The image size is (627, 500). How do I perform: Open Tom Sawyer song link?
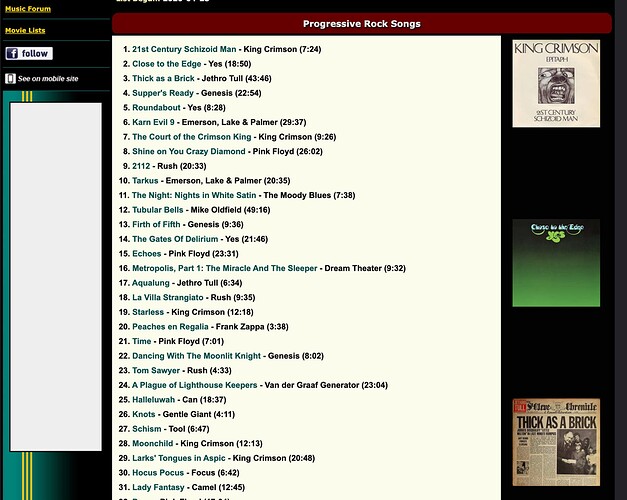pos(156,370)
